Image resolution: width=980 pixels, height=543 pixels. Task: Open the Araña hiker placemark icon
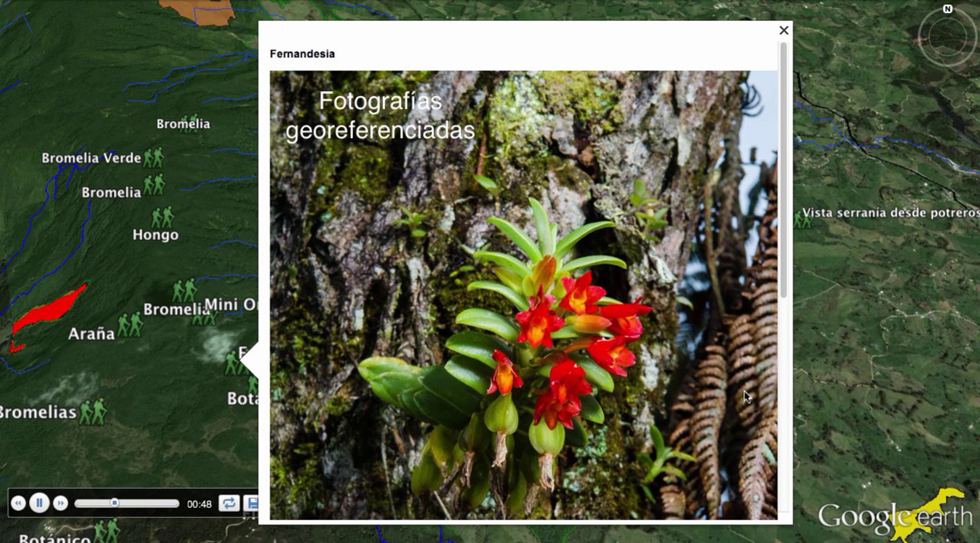tap(130, 325)
